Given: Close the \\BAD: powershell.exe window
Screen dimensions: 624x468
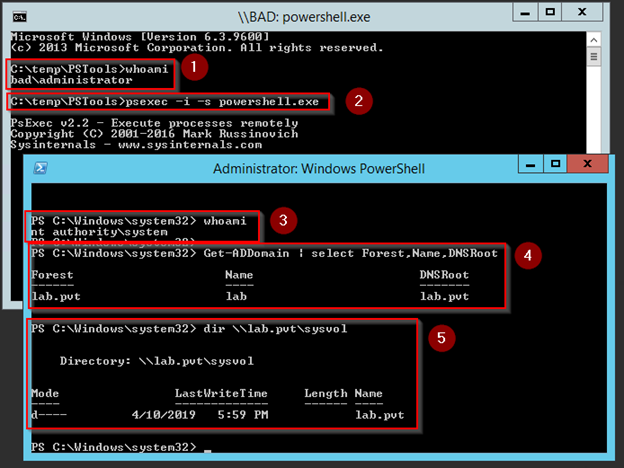Looking at the screenshot, I should (582, 12).
